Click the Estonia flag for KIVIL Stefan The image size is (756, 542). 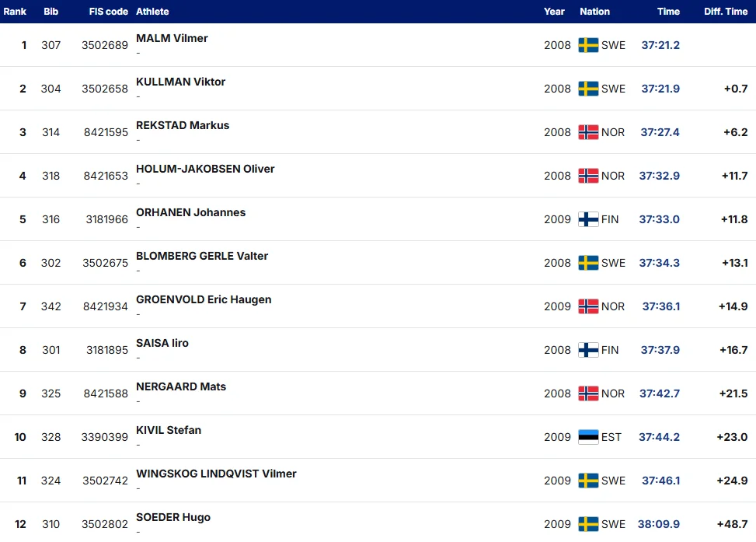tap(588, 437)
